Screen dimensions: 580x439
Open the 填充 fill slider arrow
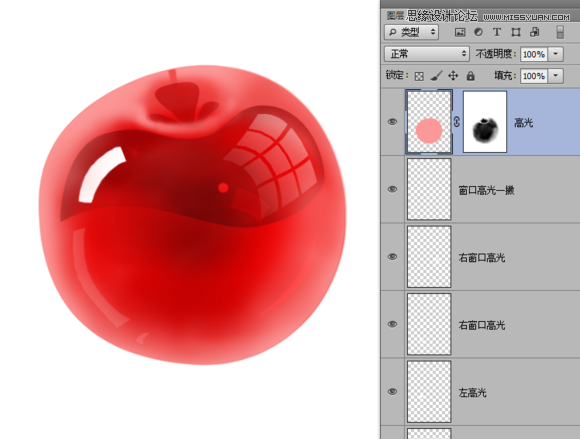tap(556, 76)
